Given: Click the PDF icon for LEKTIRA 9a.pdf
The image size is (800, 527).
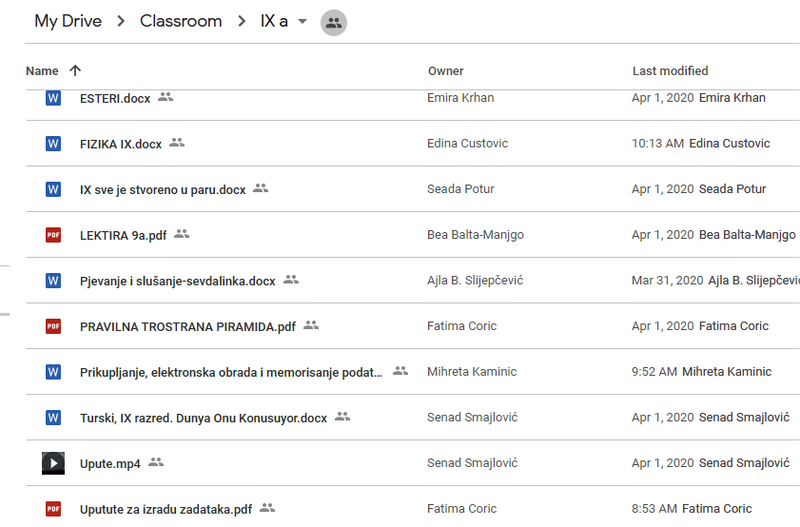Looking at the screenshot, I should [53, 235].
